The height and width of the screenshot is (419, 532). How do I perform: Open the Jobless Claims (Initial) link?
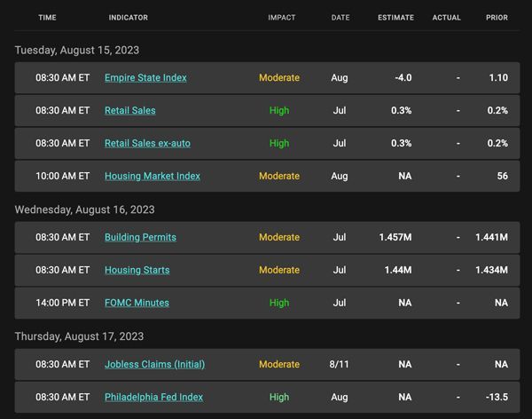coord(154,364)
